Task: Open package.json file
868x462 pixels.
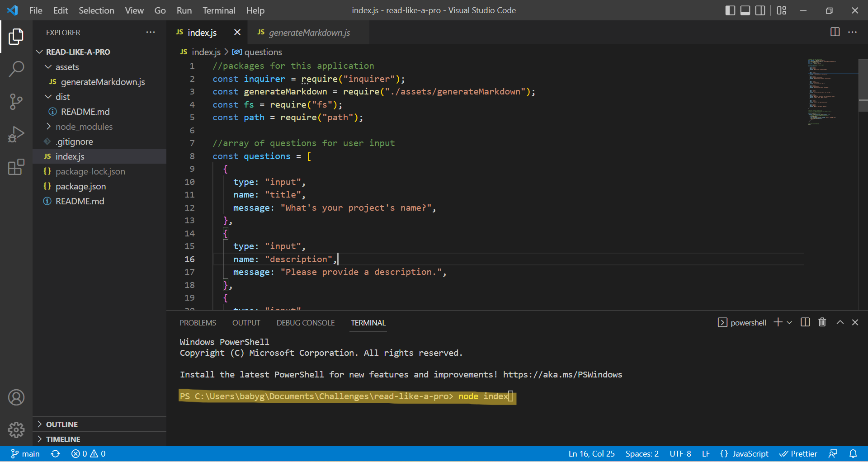Action: (x=99, y=186)
